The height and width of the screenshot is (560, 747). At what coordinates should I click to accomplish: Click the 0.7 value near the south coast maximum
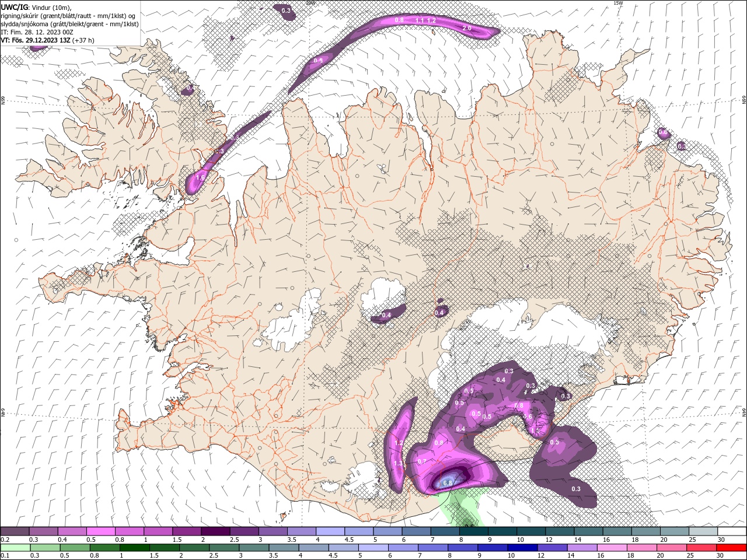[423, 461]
